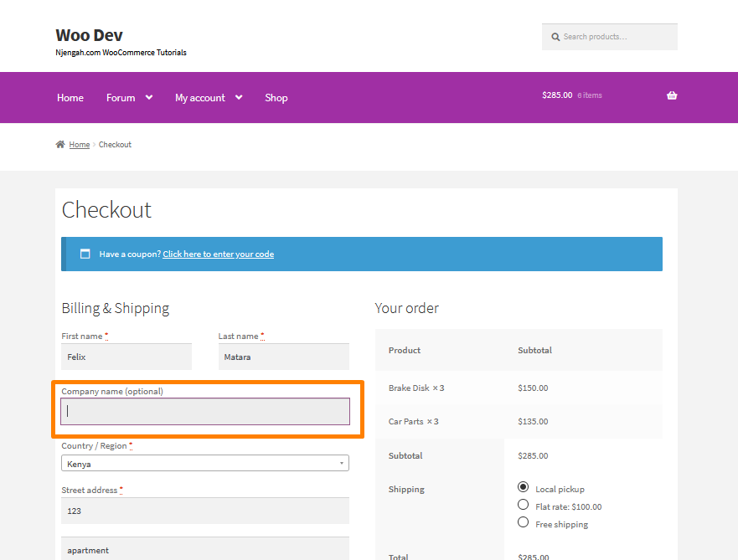This screenshot has height=560, width=738.
Task: Click the Checkout breadcrumb text
Action: point(115,144)
